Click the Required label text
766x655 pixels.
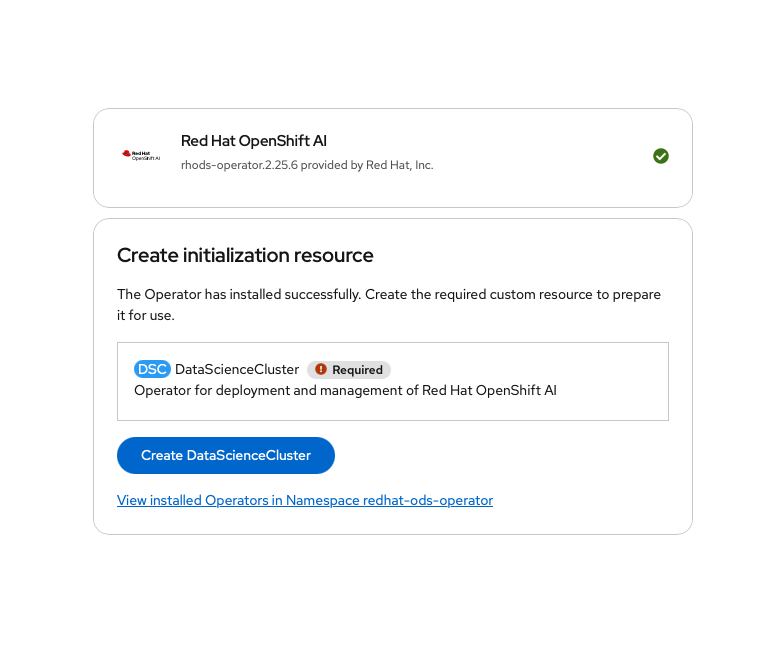[x=357, y=370]
